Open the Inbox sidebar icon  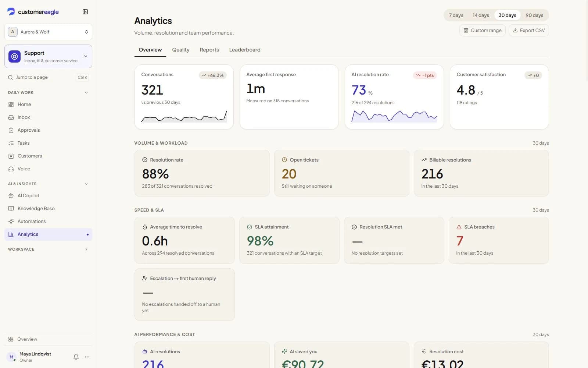[11, 117]
